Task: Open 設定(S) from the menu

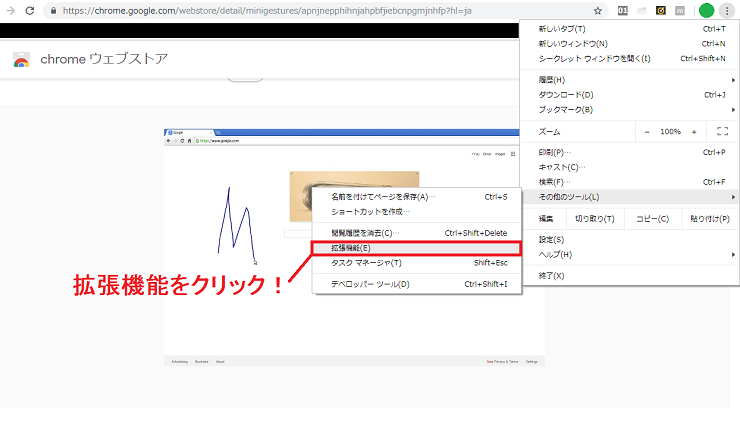Action: (x=630, y=239)
